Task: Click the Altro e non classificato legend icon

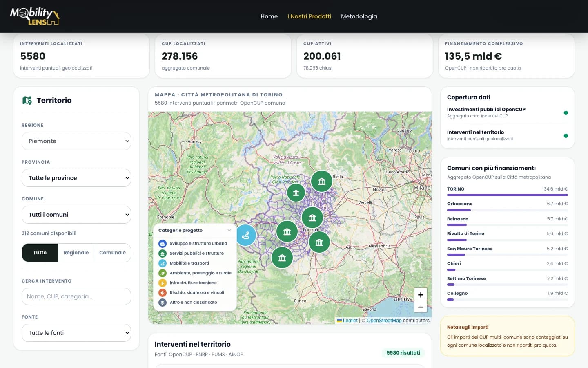Action: pyautogui.click(x=163, y=303)
